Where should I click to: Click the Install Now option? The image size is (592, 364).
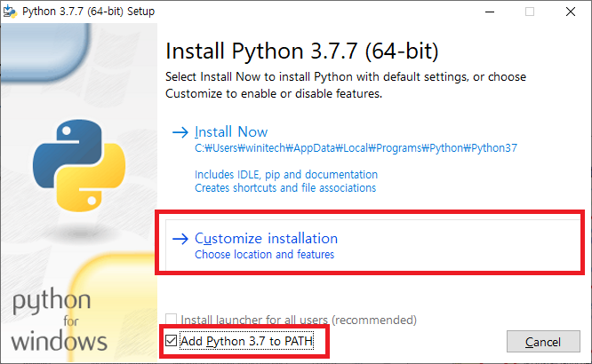click(231, 132)
